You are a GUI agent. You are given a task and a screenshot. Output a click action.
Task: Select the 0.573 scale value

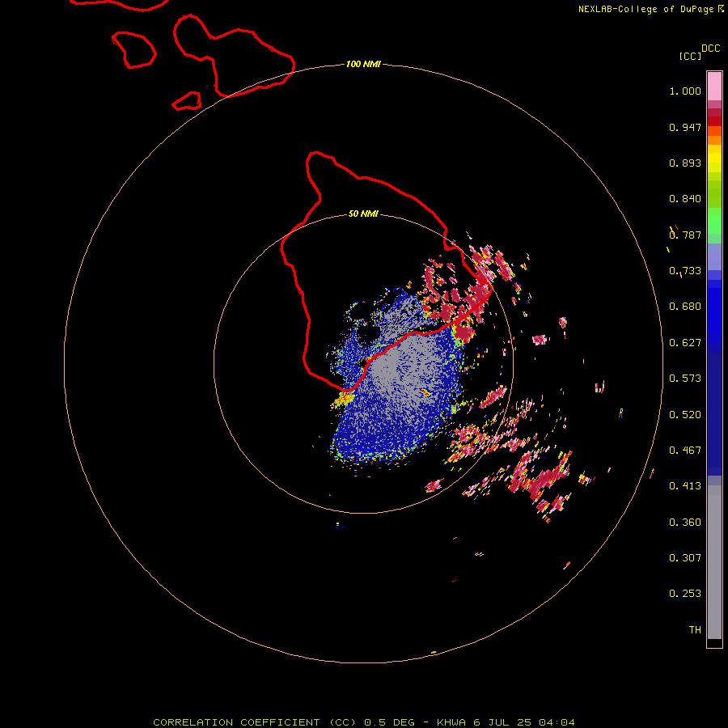(x=685, y=379)
